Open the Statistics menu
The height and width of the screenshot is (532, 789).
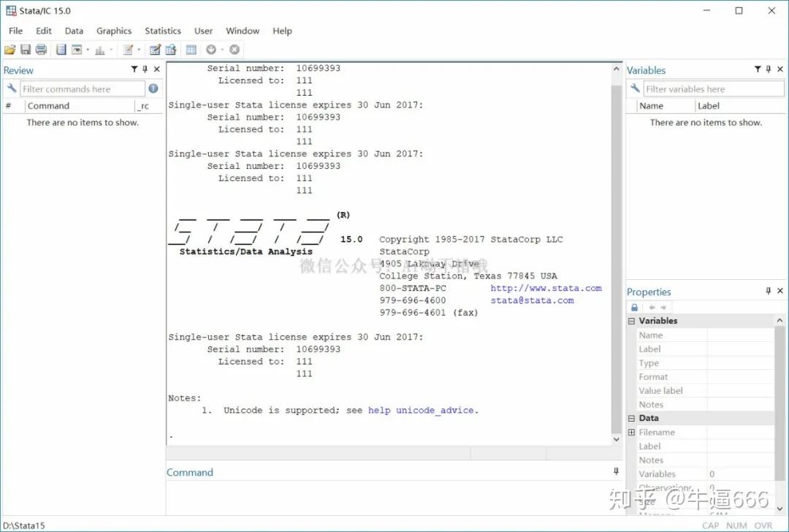click(162, 31)
